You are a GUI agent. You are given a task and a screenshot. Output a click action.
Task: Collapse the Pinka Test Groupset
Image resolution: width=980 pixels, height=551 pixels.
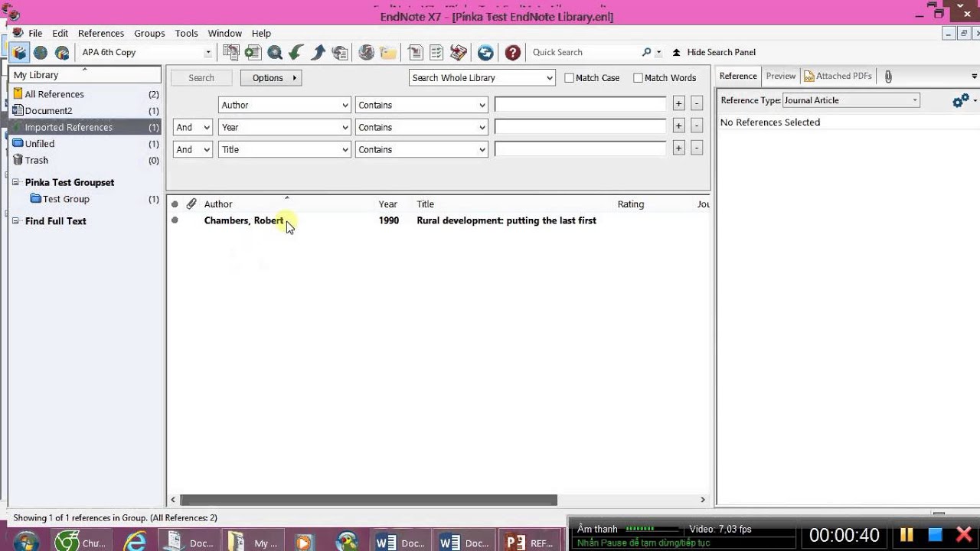[x=16, y=182]
